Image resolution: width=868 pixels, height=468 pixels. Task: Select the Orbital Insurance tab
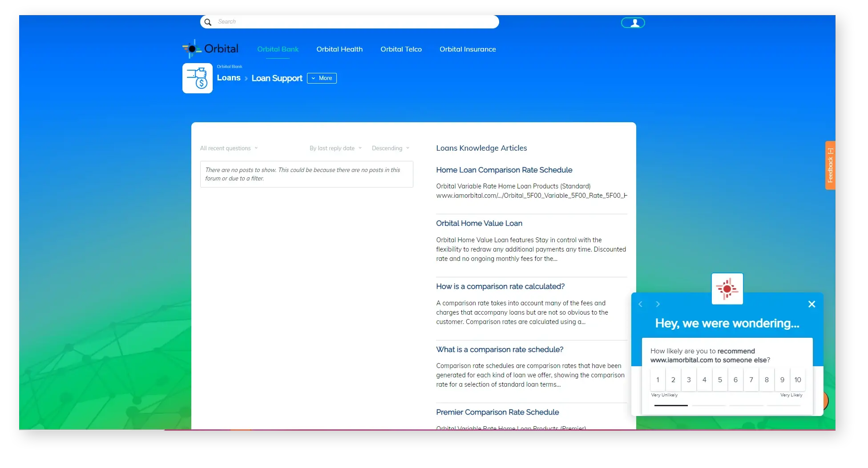point(468,49)
